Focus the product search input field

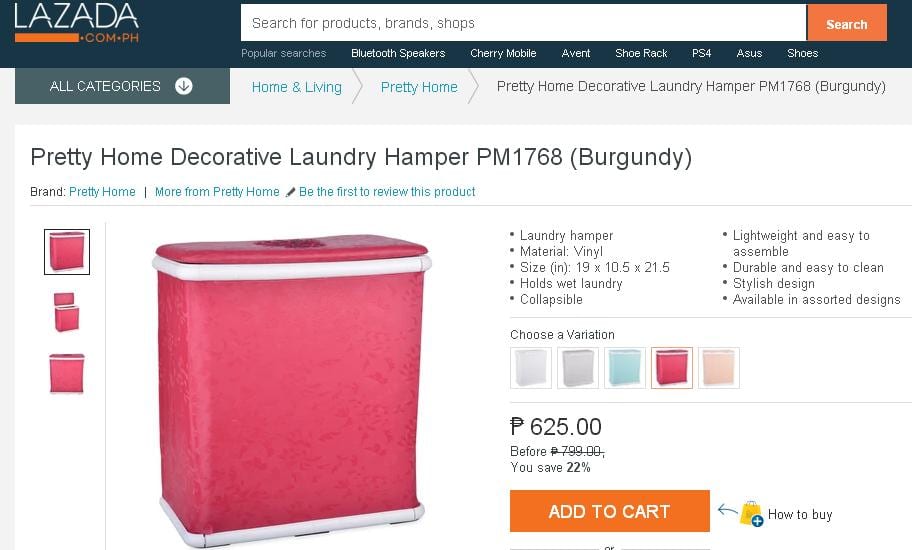(x=523, y=23)
